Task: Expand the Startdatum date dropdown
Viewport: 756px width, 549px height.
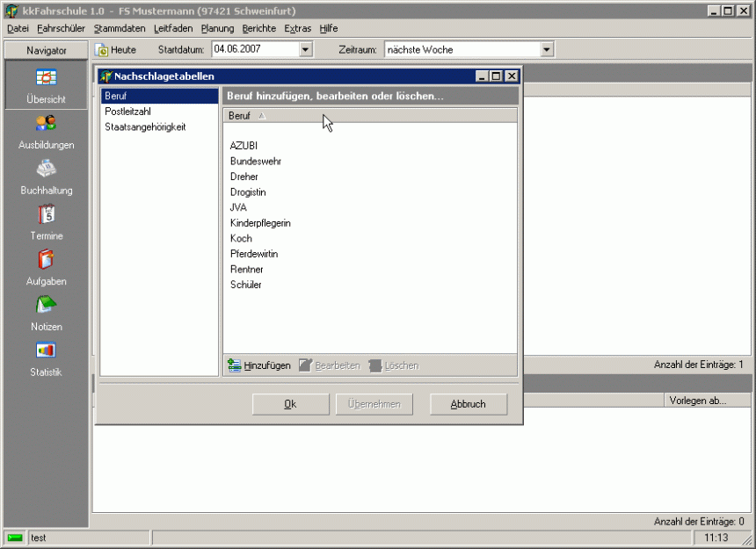Action: point(306,50)
